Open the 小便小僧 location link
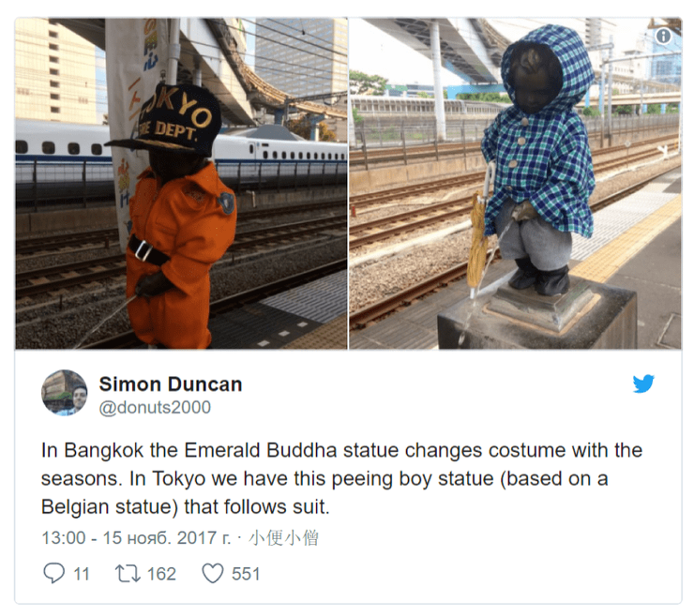Screen dimensions: 694x616 pos(283,537)
